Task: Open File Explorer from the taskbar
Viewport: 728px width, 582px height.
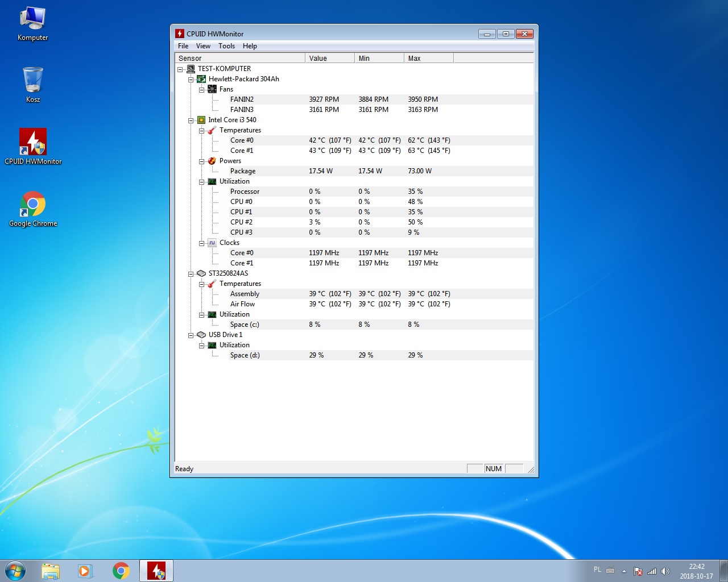Action: coord(51,571)
